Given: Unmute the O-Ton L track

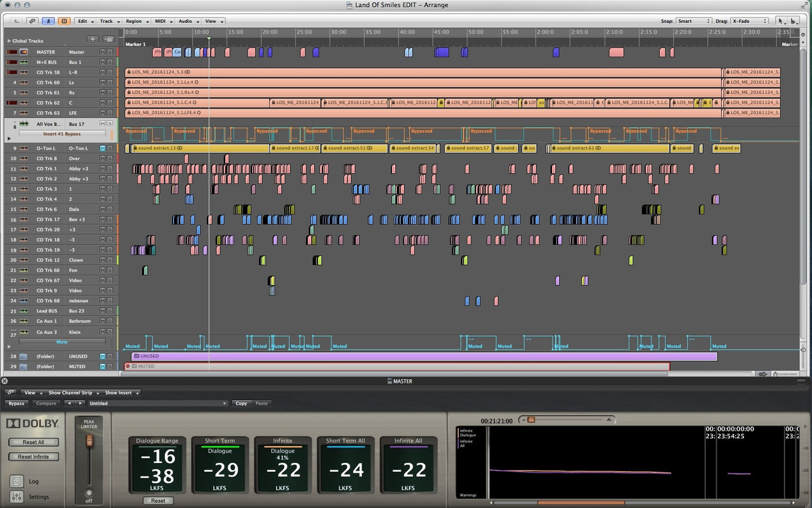Looking at the screenshot, I should point(103,148).
